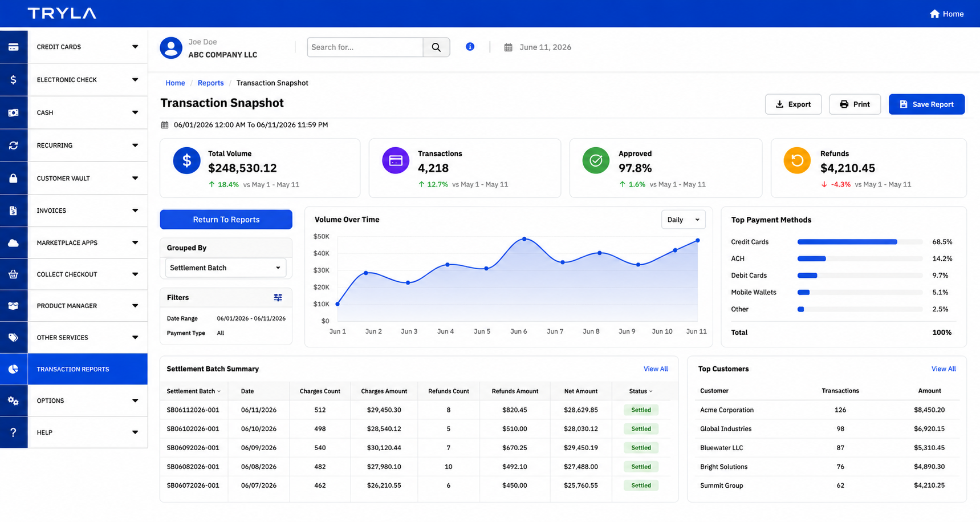Click the Export button

pos(793,104)
